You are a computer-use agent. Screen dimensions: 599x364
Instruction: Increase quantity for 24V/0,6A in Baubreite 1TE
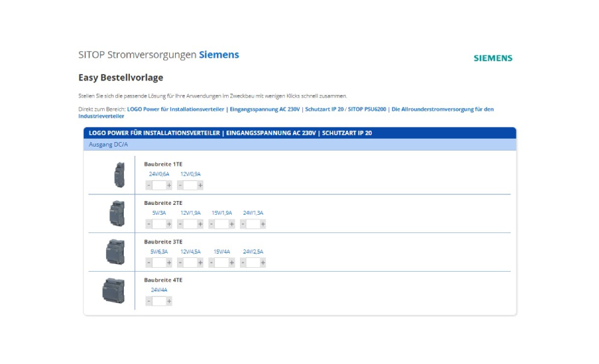(169, 185)
